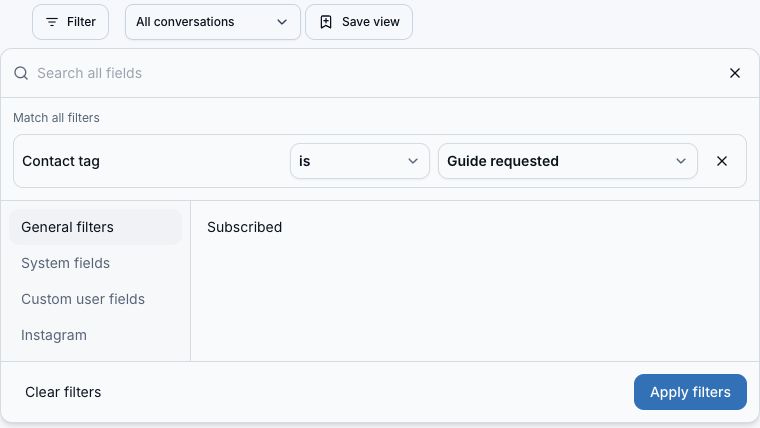Image resolution: width=760 pixels, height=428 pixels.
Task: Select System fields category
Action: click(x=96, y=263)
